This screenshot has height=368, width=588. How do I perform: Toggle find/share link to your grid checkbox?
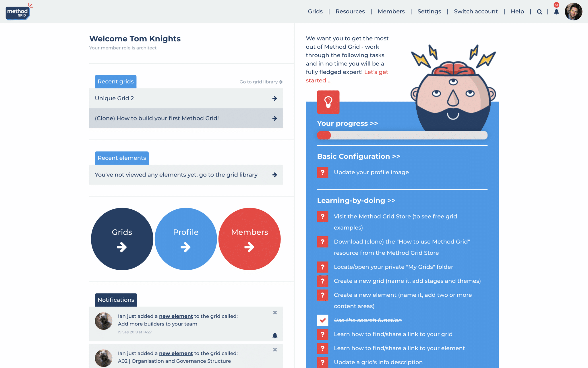pos(322,334)
